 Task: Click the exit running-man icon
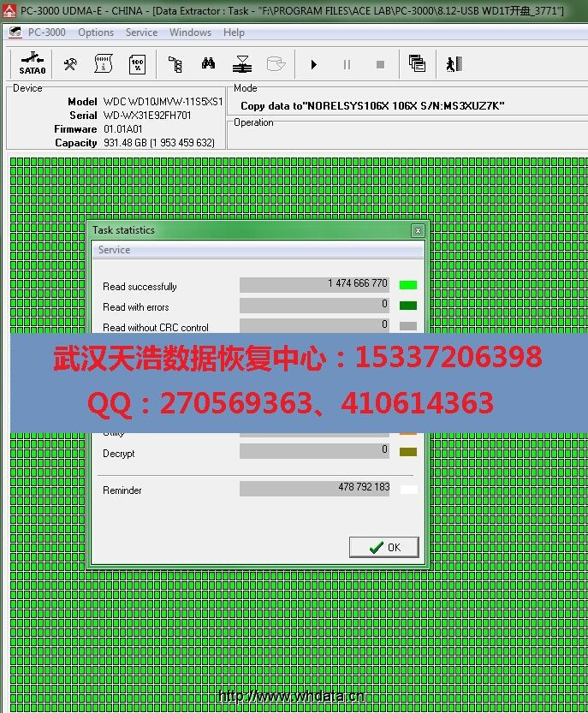tap(454, 64)
